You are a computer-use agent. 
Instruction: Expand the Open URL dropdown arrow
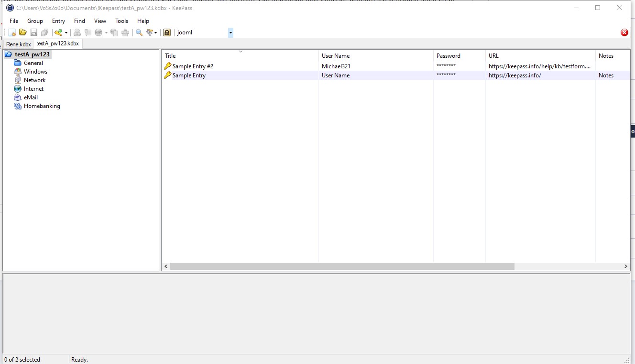coord(106,32)
